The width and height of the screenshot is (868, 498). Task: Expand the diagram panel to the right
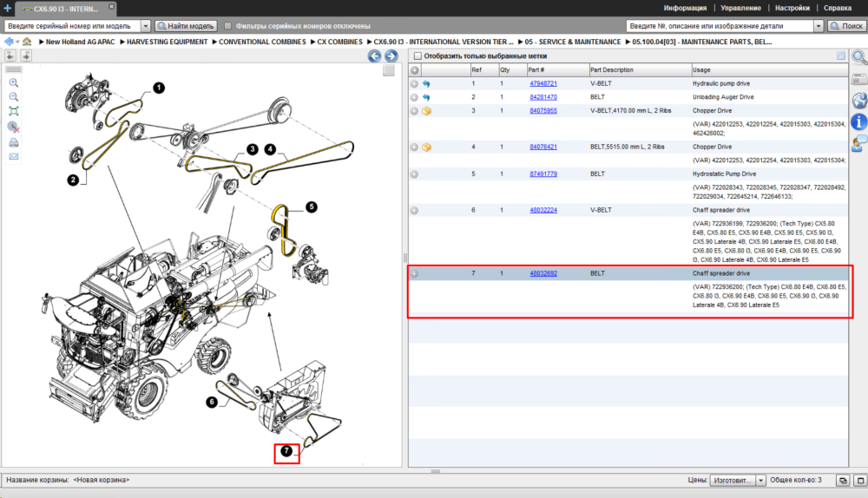click(x=26, y=56)
